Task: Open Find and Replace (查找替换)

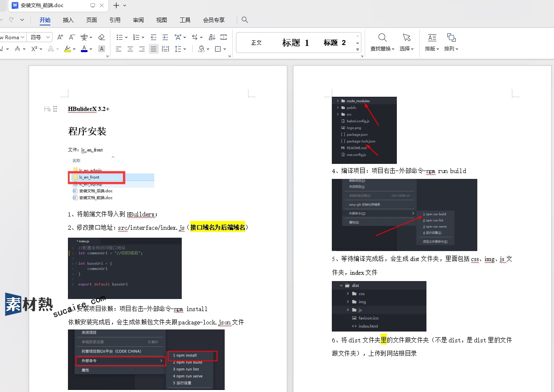Action: tap(382, 43)
